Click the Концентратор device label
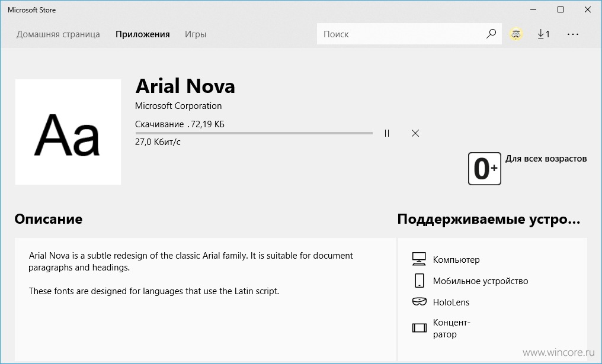This screenshot has width=602, height=364. tap(451, 328)
